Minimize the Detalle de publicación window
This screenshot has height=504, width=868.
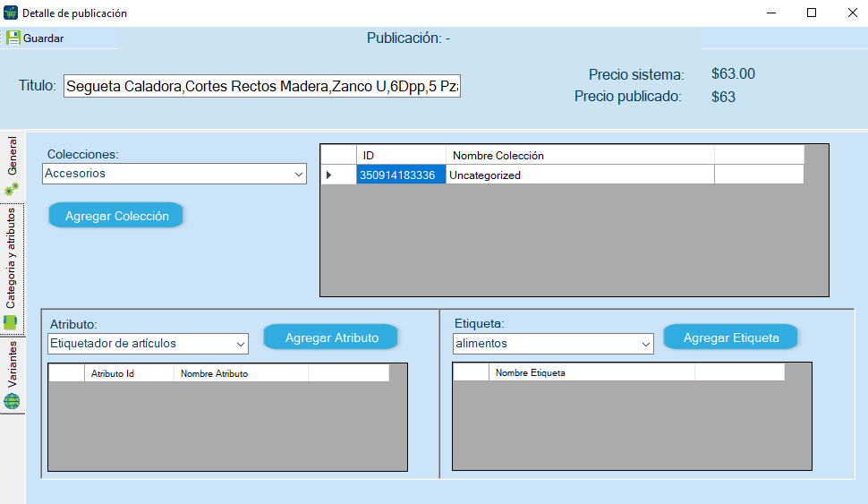tap(771, 13)
